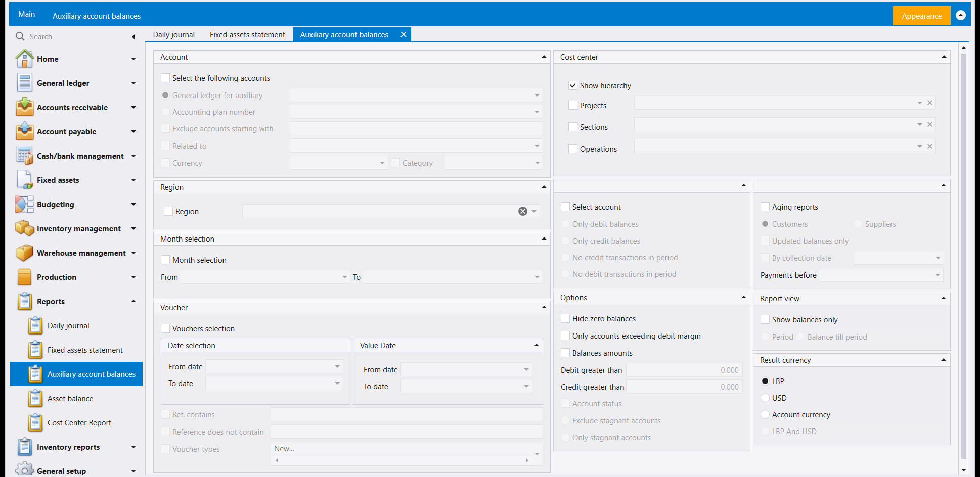Click the Inventory reports icon
The width and height of the screenshot is (980, 477).
coord(24,447)
